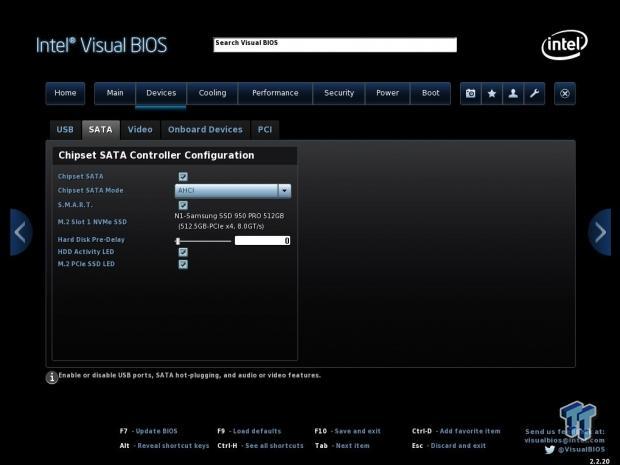Image resolution: width=620 pixels, height=465 pixels.
Task: Toggle the HDD Activity LED checkbox
Action: coord(183,252)
